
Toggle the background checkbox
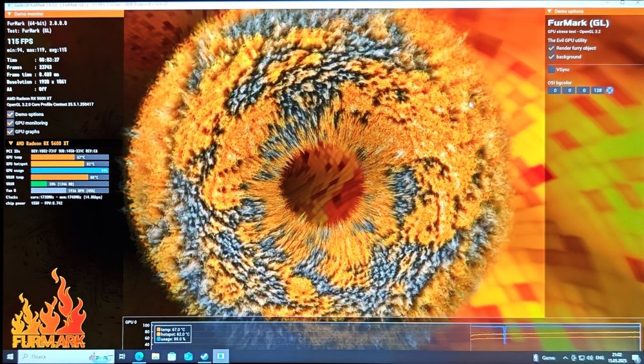[x=552, y=57]
